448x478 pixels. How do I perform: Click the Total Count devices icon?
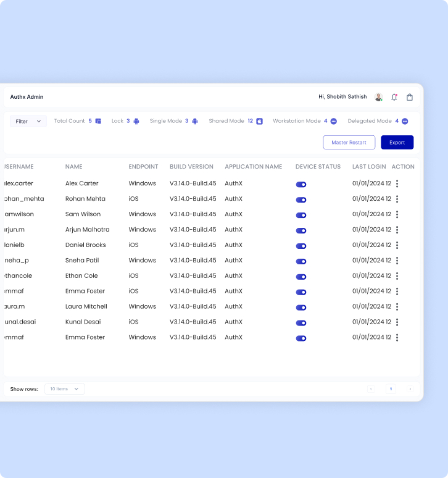pos(98,121)
